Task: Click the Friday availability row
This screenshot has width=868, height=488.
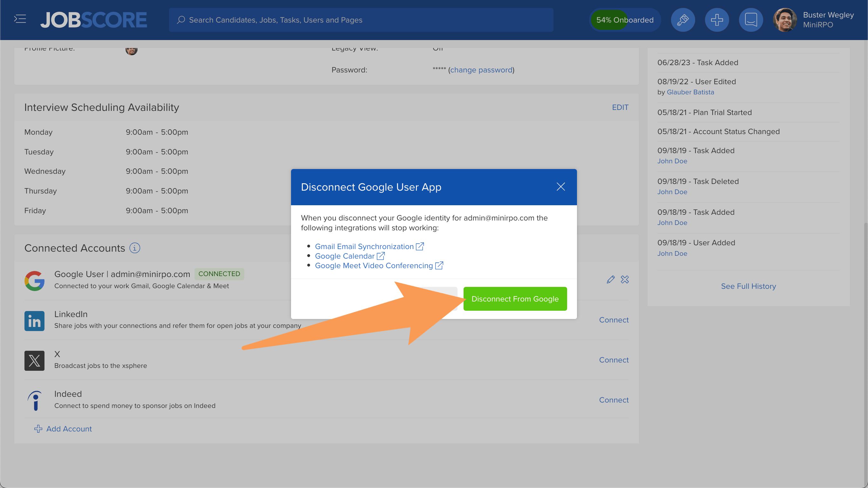Action: 326,211
